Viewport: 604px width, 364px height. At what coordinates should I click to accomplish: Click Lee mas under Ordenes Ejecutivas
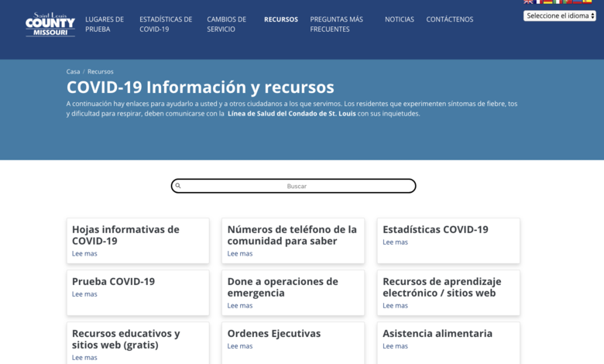click(239, 346)
